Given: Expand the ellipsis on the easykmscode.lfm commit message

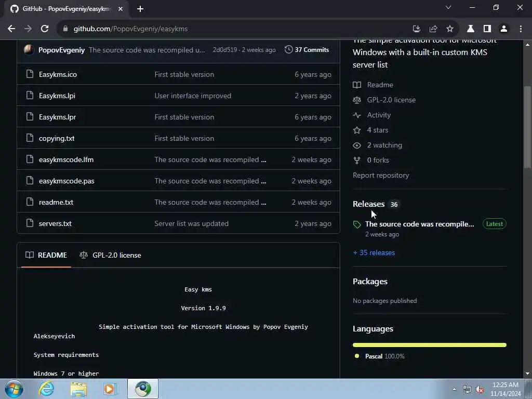Looking at the screenshot, I should pyautogui.click(x=263, y=160).
